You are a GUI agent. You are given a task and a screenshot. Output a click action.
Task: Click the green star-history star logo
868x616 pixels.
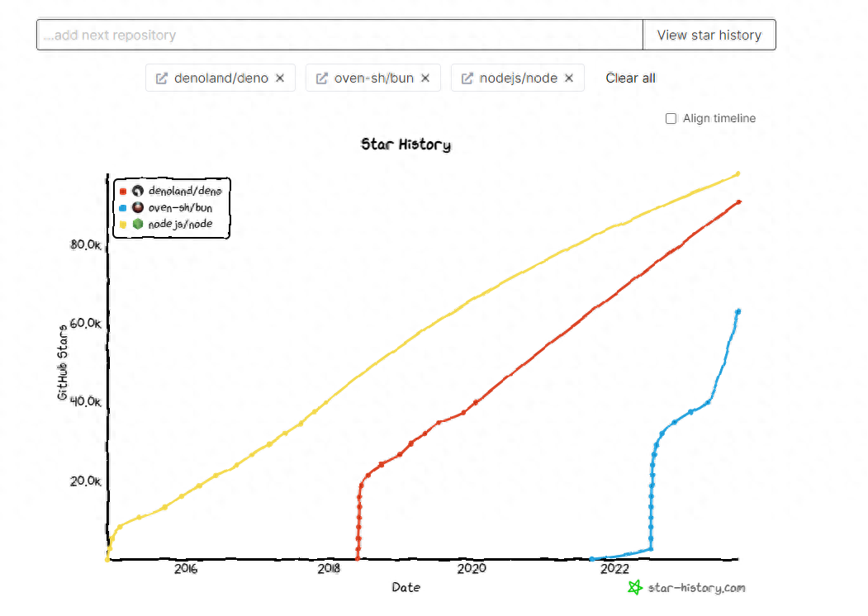635,587
